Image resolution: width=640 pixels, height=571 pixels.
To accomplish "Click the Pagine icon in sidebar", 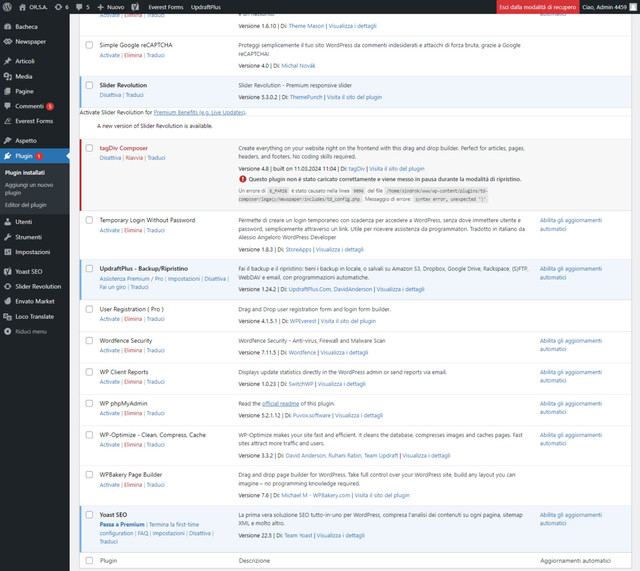I will [8, 91].
